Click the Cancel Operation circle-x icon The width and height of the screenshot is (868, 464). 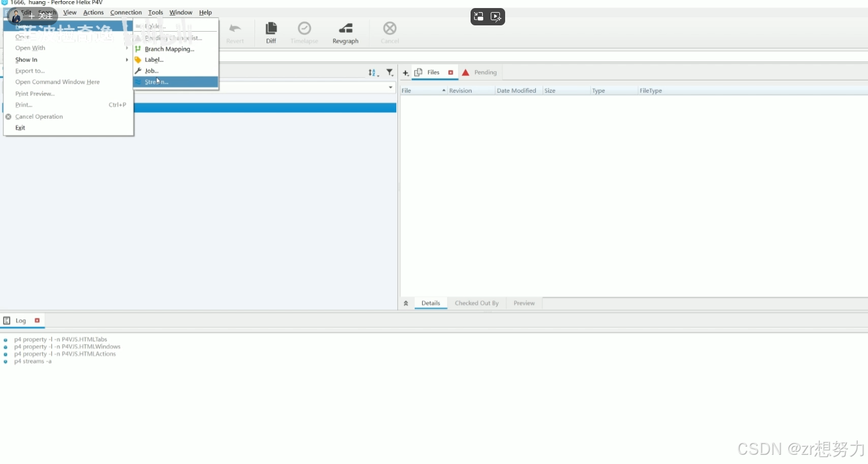[x=9, y=116]
